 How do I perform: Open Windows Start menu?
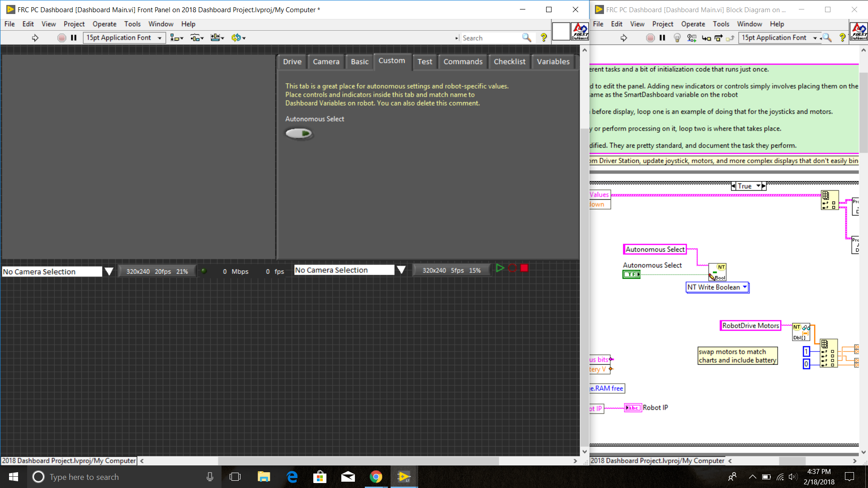(14, 477)
